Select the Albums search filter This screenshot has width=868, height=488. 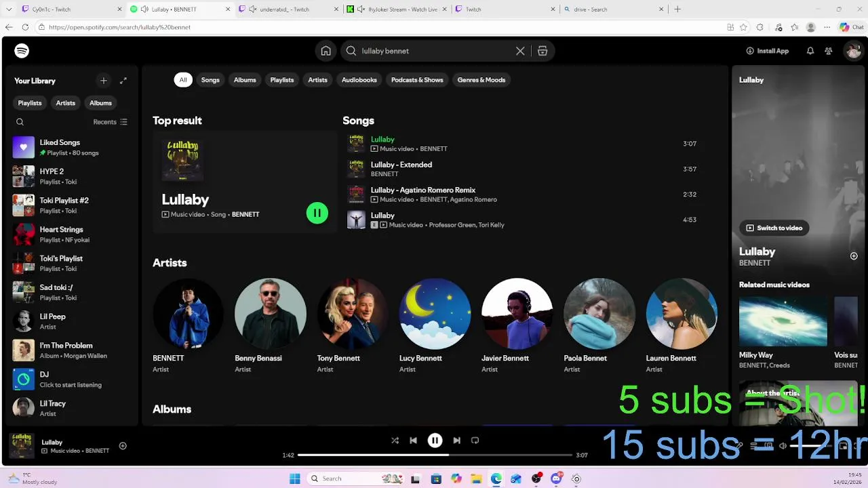click(245, 80)
